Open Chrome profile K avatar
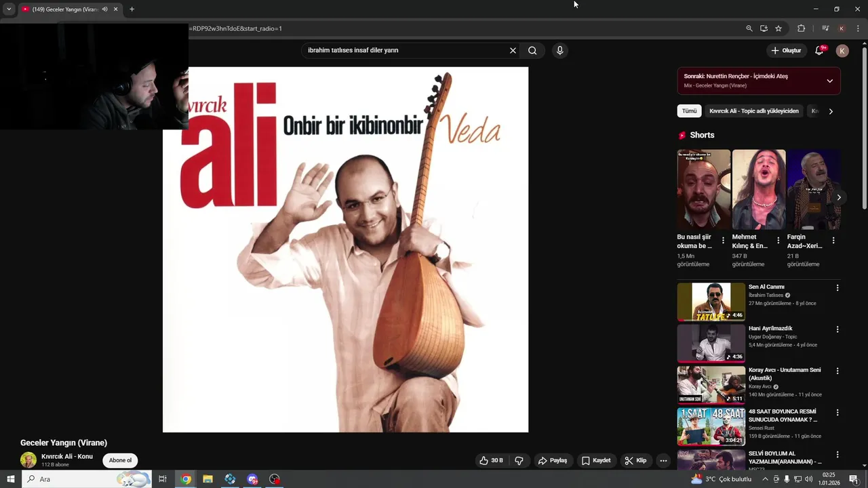The width and height of the screenshot is (868, 488). (842, 28)
